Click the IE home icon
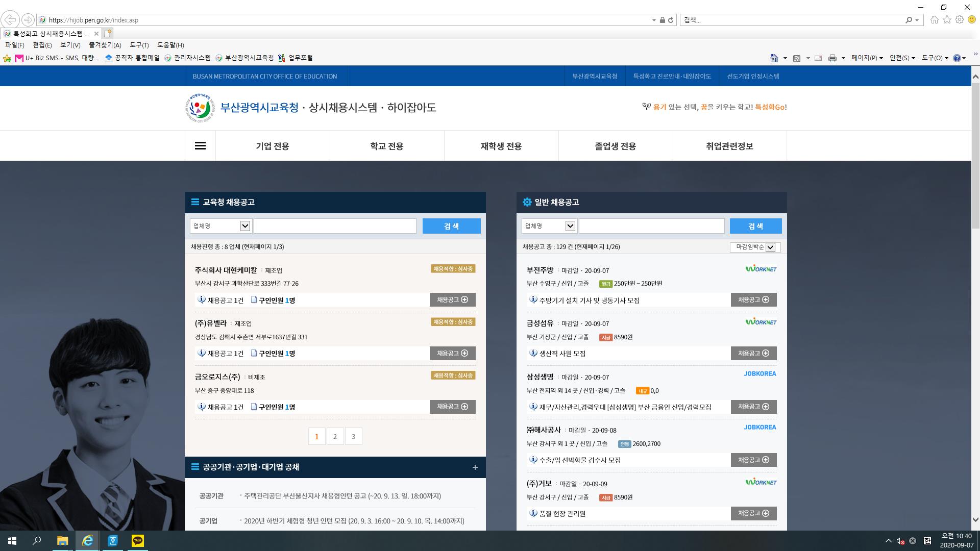Image resolution: width=980 pixels, height=551 pixels. (x=934, y=20)
